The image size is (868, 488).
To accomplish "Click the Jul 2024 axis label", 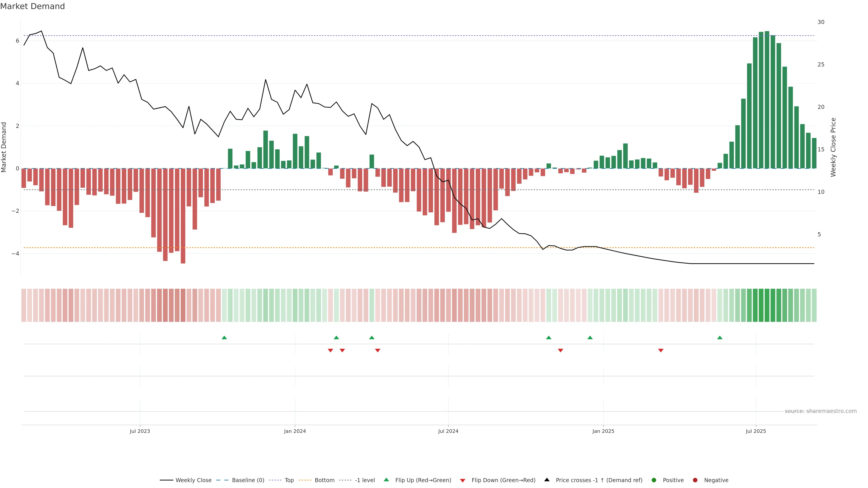I will 448,431.
